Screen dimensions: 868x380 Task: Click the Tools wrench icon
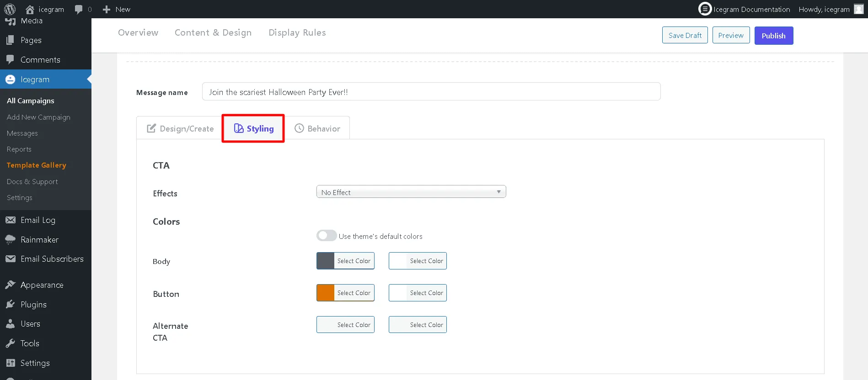(10, 343)
